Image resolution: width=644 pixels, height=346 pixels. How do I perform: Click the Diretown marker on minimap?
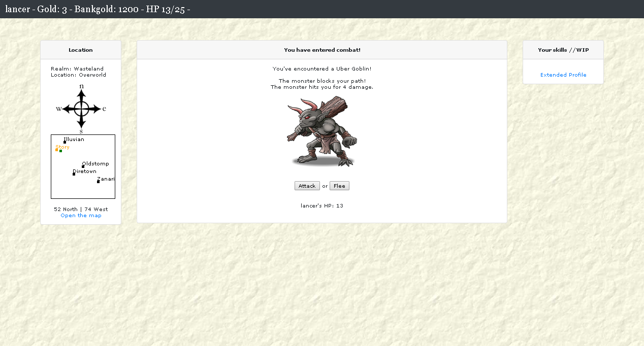(x=74, y=174)
